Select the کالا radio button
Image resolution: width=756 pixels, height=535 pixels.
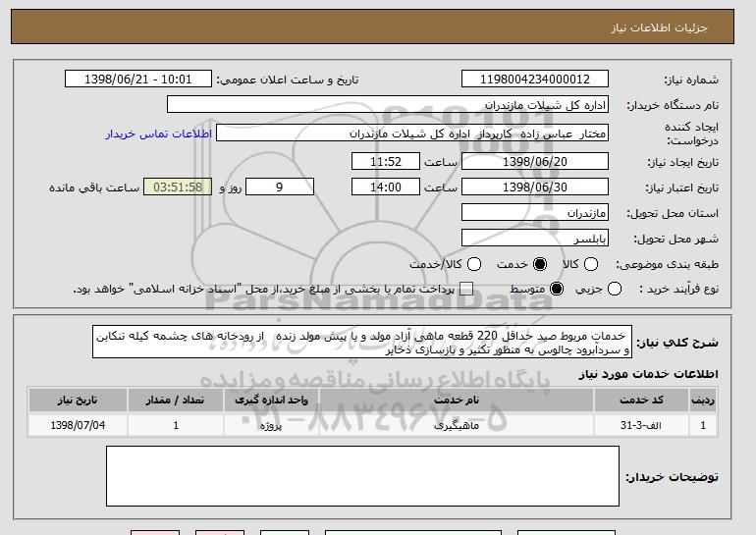coord(591,264)
